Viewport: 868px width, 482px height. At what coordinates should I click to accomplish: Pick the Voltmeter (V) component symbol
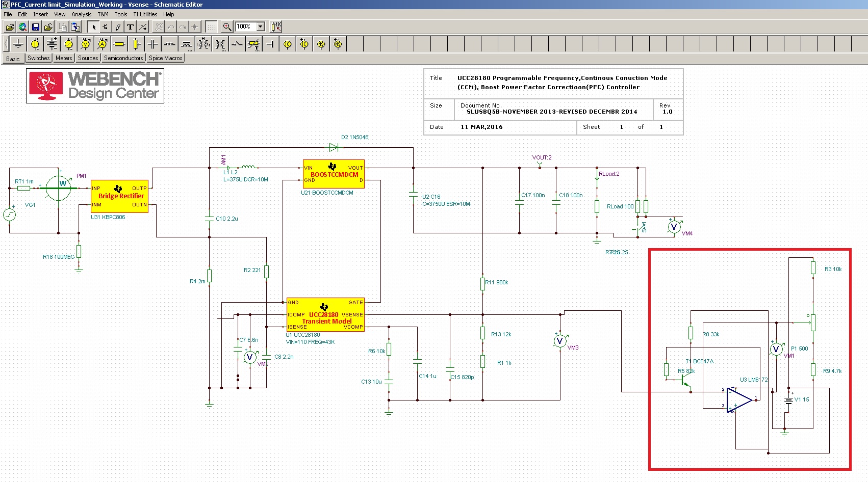86,44
